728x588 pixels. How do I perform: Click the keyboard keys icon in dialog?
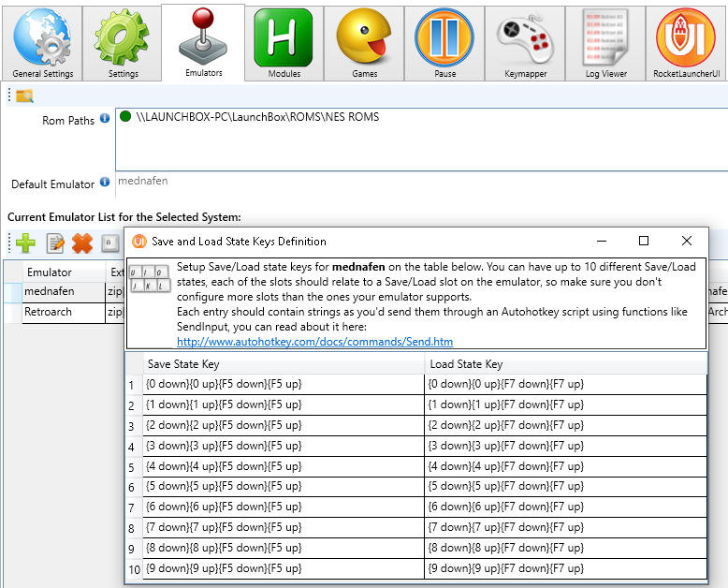(150, 278)
